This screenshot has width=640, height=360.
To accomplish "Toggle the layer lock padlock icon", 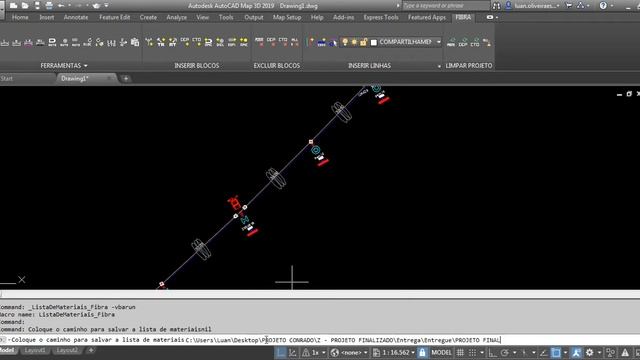I will pyautogui.click(x=363, y=42).
